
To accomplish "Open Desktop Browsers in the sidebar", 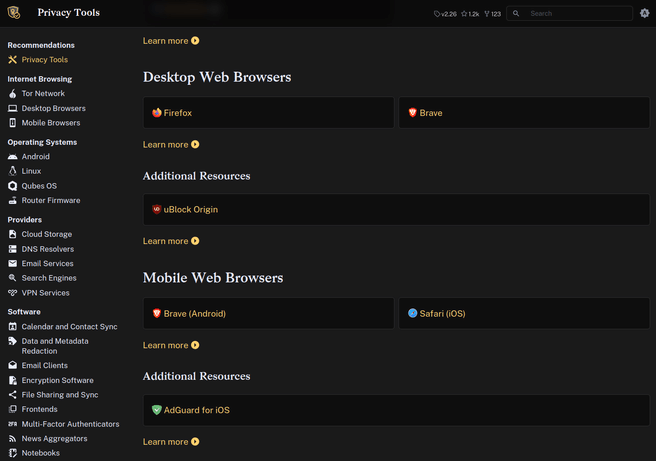I will [x=54, y=108].
